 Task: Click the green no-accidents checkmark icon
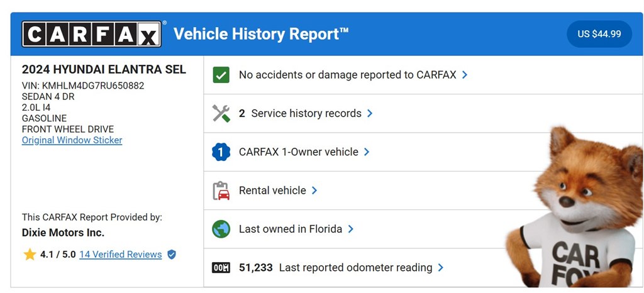221,75
